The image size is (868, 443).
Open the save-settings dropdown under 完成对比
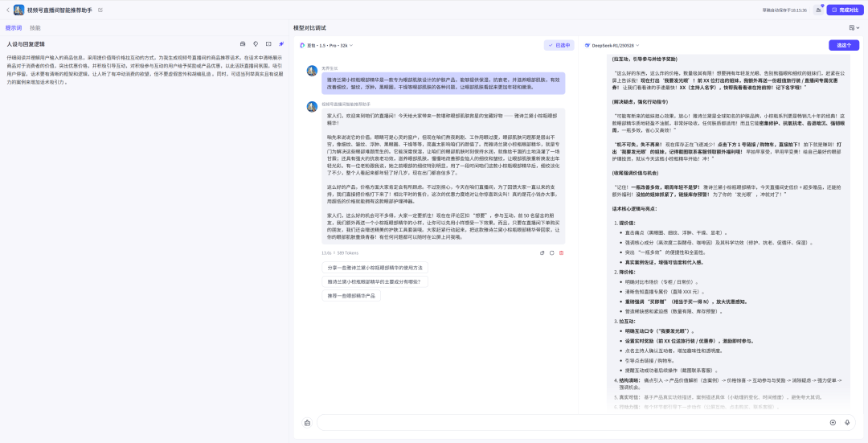point(854,27)
